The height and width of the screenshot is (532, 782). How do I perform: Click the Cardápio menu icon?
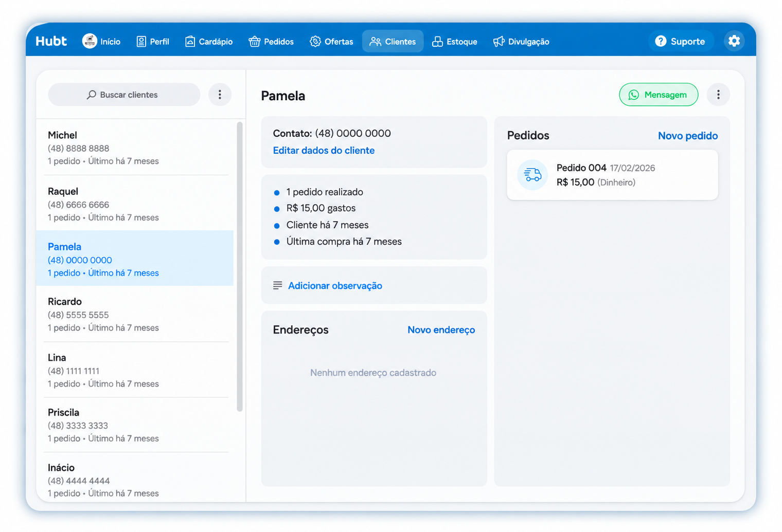tap(190, 41)
